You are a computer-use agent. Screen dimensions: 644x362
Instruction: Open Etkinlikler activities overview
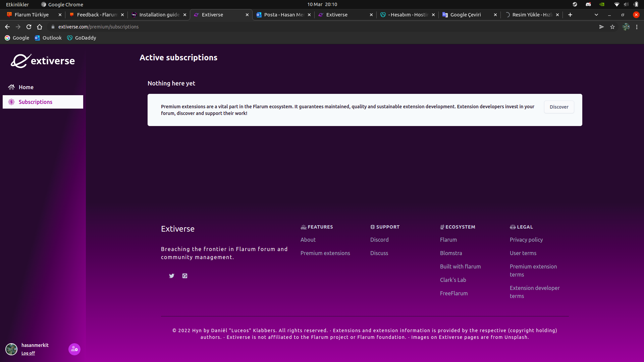coord(17,4)
